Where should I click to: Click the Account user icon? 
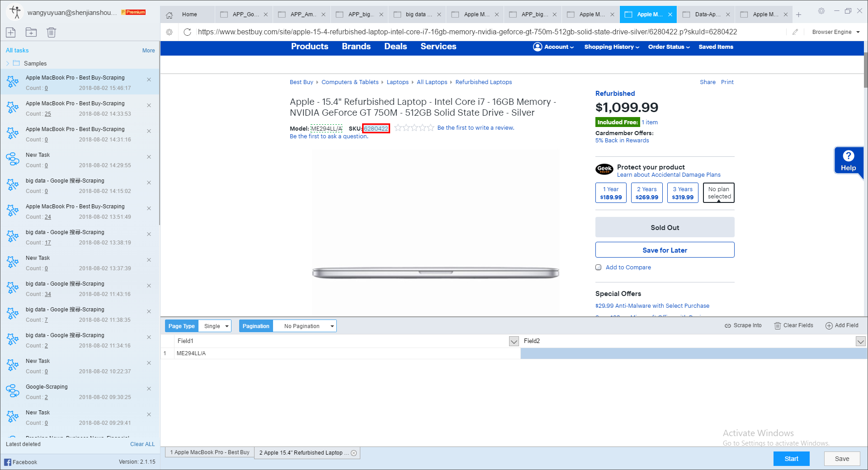(x=538, y=47)
